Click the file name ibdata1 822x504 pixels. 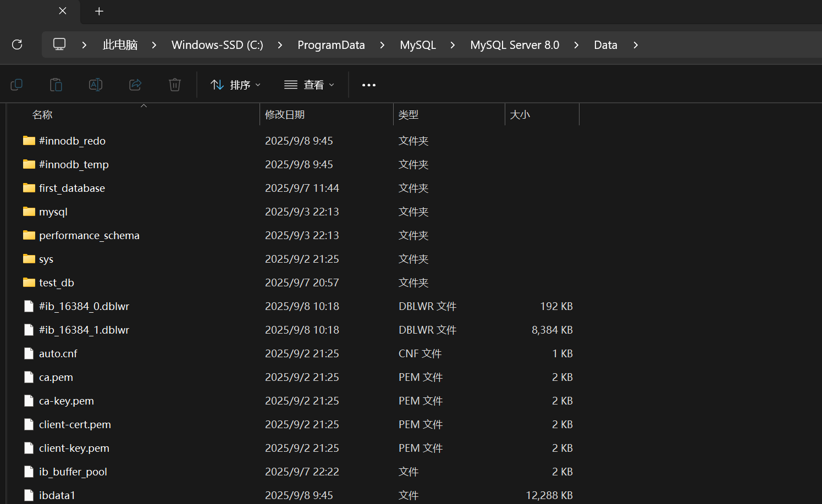pyautogui.click(x=57, y=495)
